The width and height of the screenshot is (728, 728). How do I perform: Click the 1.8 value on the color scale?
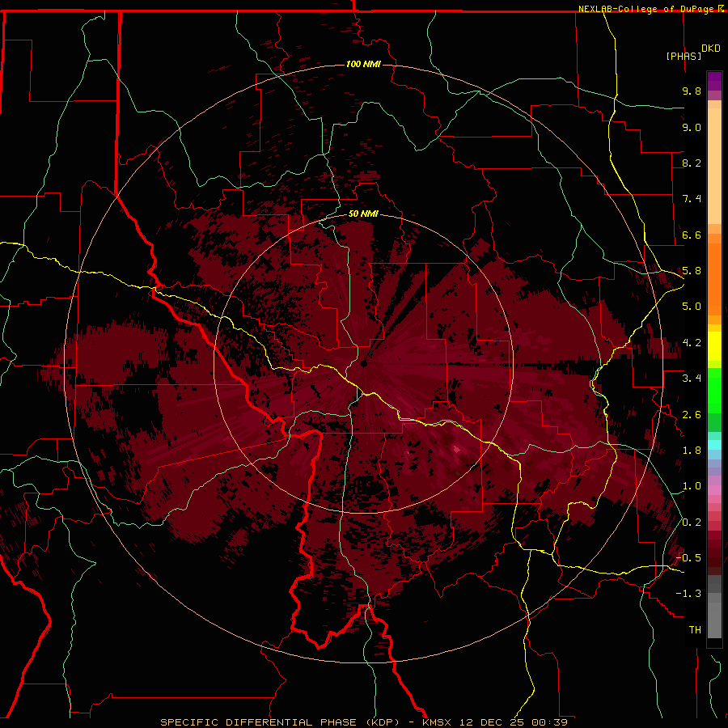tap(692, 451)
